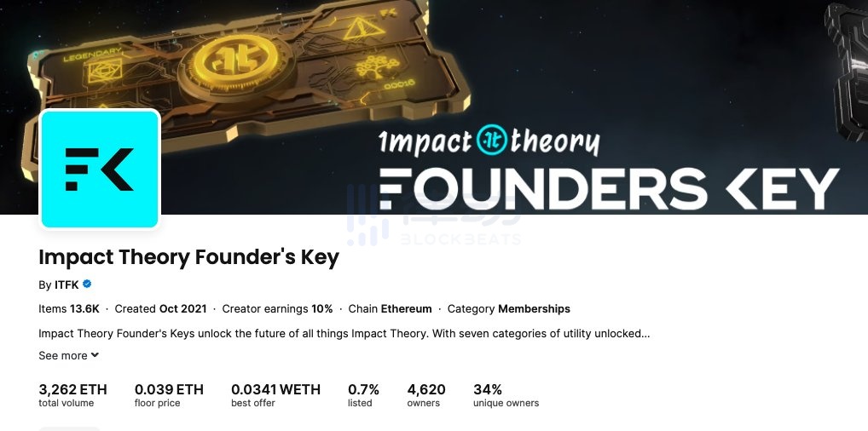This screenshot has width=868, height=431.
Task: Click the yellow tree symbol on the gold key
Action: point(377,66)
